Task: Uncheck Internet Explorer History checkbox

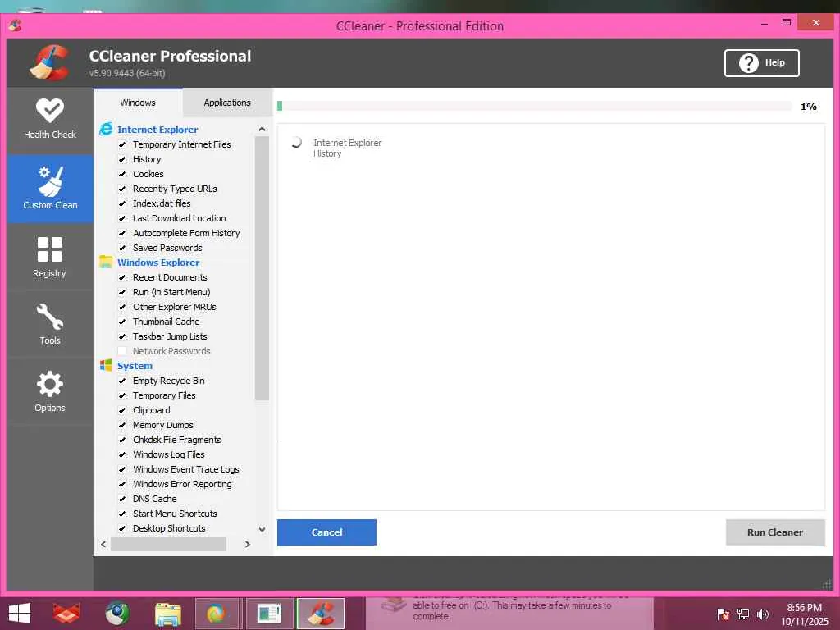Action: pyautogui.click(x=122, y=159)
